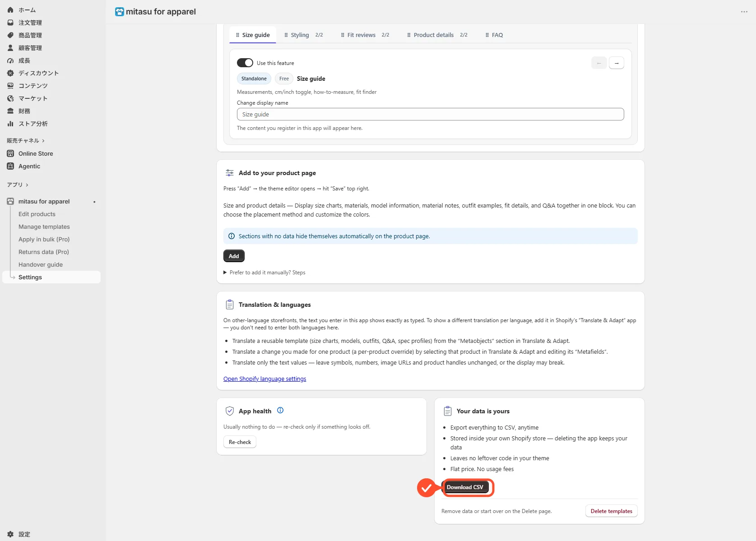The width and height of the screenshot is (756, 541).
Task: Click the drag handle on the Size guide tab
Action: [x=237, y=35]
